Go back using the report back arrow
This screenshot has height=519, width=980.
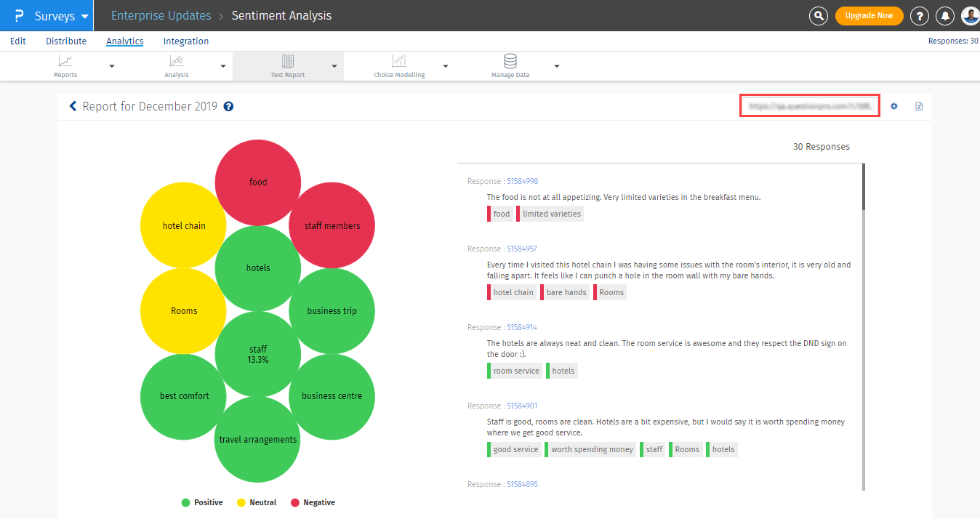73,106
